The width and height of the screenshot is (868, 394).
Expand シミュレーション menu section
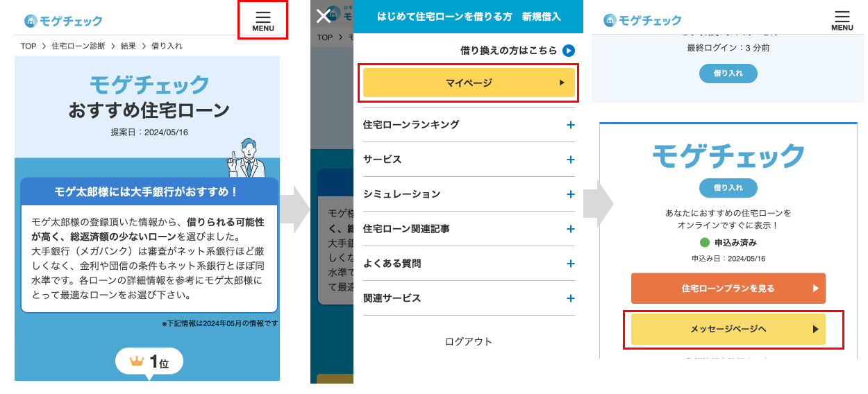(469, 194)
